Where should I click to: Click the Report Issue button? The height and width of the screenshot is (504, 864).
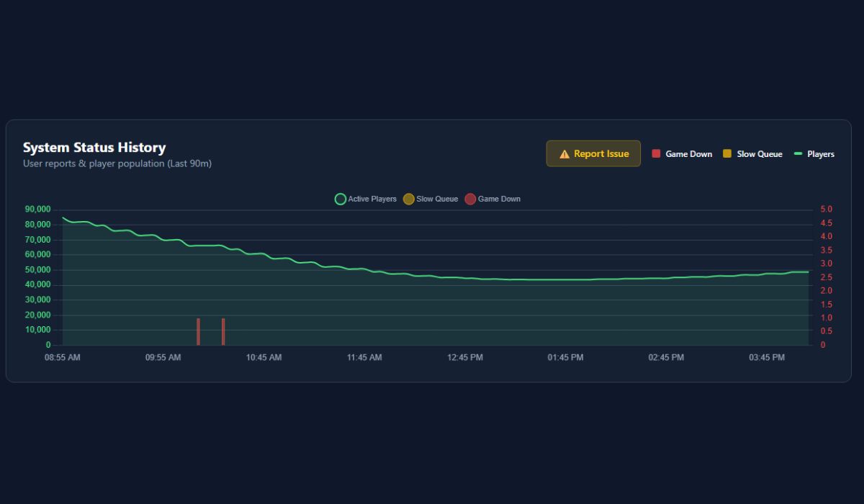(x=593, y=153)
